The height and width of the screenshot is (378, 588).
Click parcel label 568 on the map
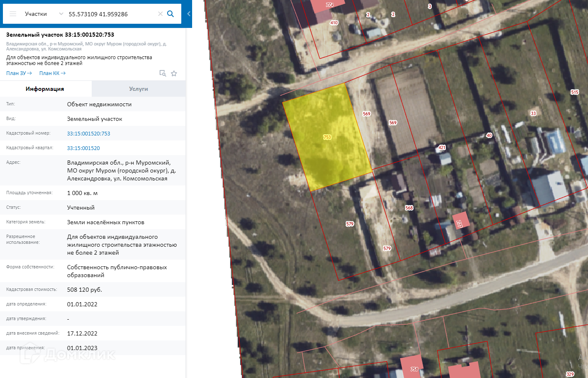pos(409,208)
